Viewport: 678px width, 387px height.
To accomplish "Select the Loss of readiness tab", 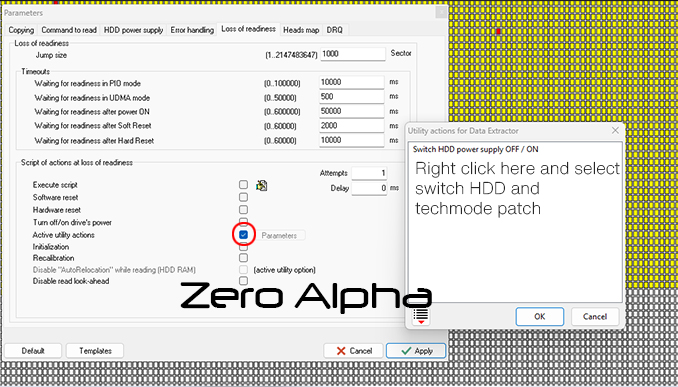I will [x=249, y=29].
